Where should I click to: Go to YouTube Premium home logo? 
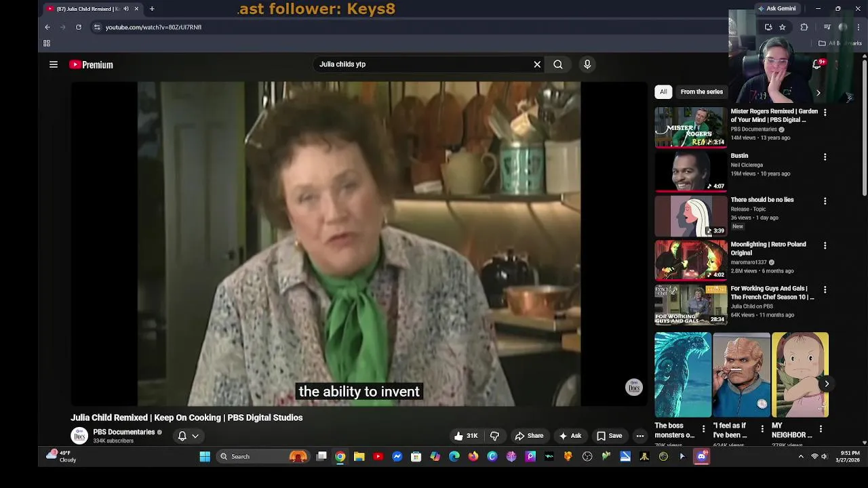click(x=91, y=64)
